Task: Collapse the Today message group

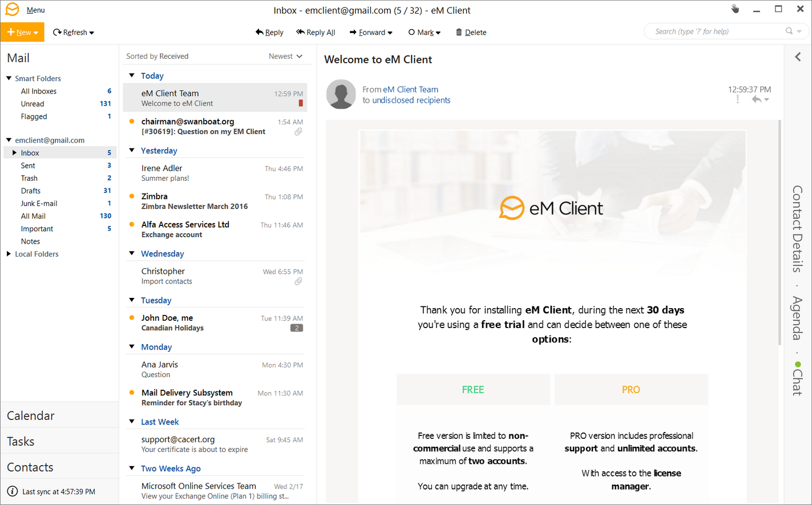Action: coord(132,75)
